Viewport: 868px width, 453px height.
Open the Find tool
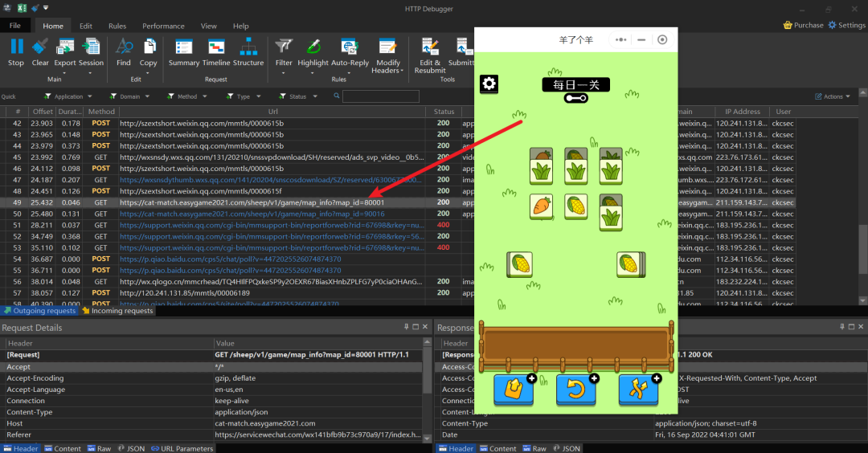(124, 51)
